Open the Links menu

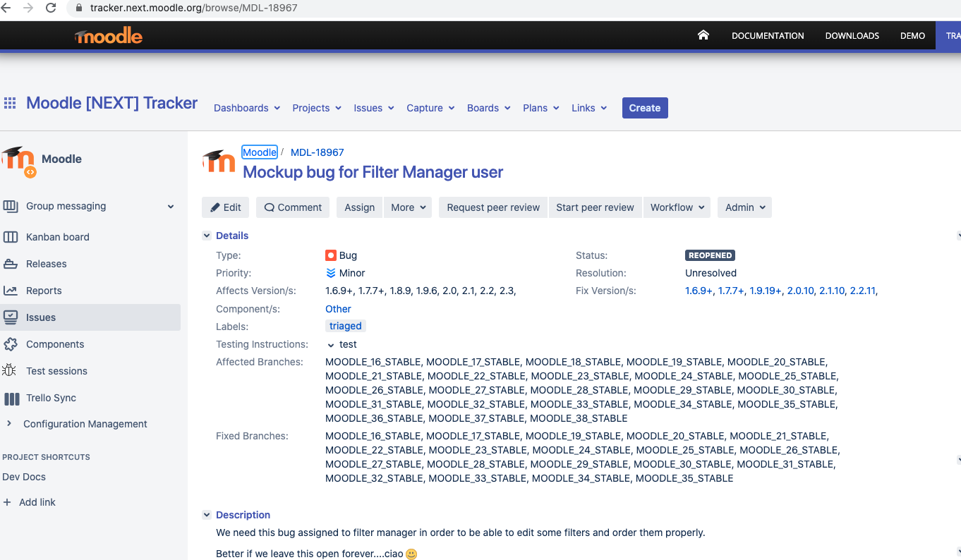pyautogui.click(x=589, y=108)
